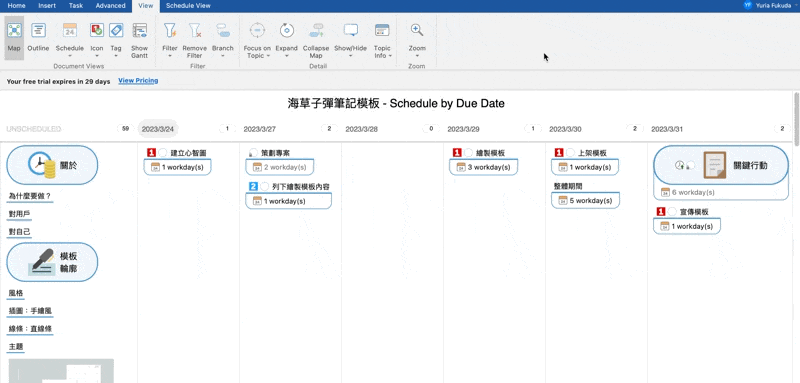Viewport: 800px width, 383px height.
Task: Click calendar icon in 5 workday(s) box
Action: pyautogui.click(x=563, y=200)
